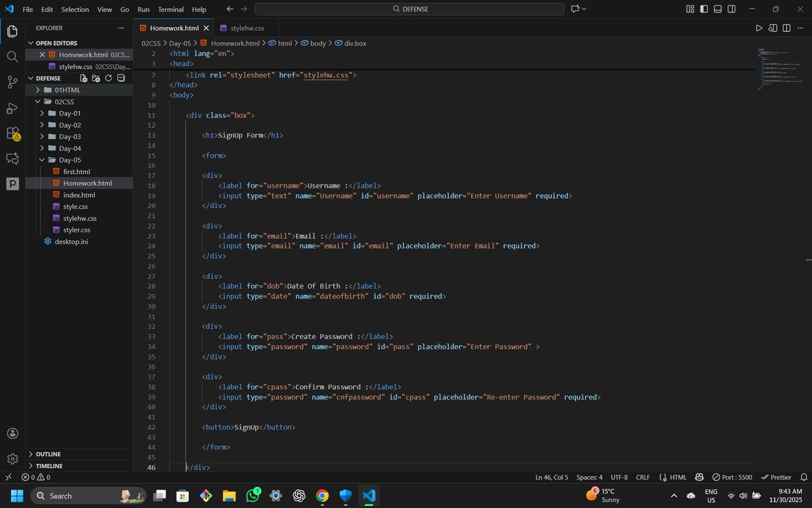Screen dimensions: 812x508
Task: Click the Windows Start button
Action: 17,496
